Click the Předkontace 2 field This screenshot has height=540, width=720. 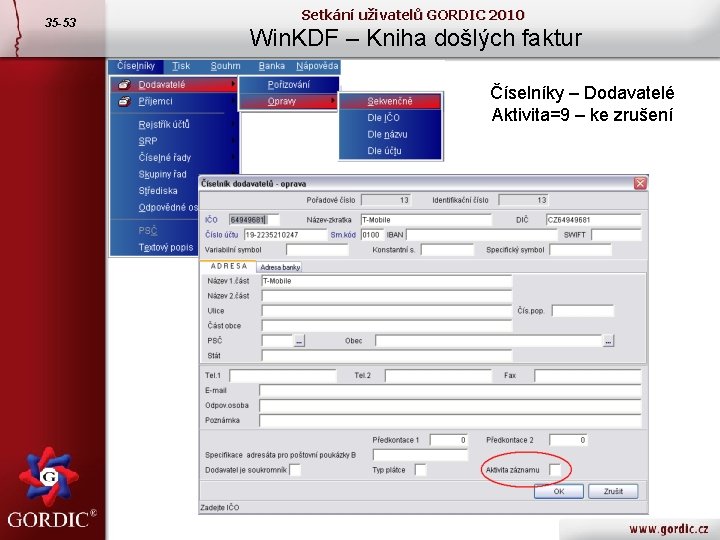coord(568,440)
